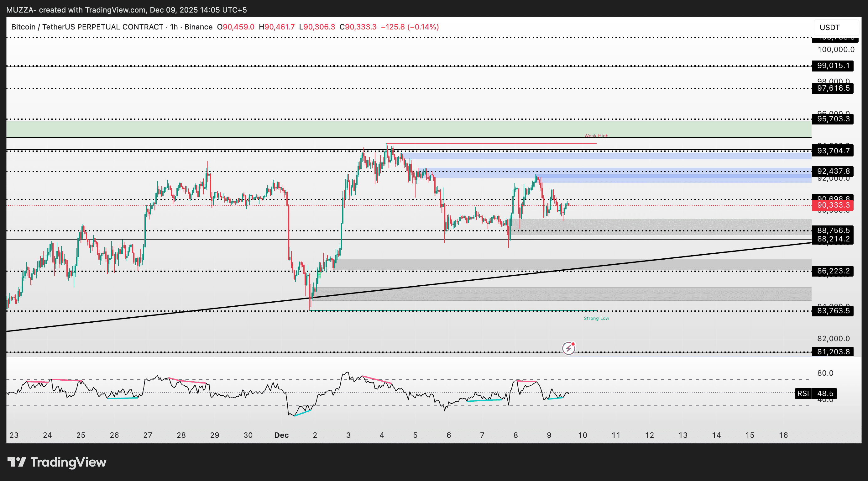Click the lightning bolt event icon
Viewport: 868px width, 481px height.
(x=568, y=348)
